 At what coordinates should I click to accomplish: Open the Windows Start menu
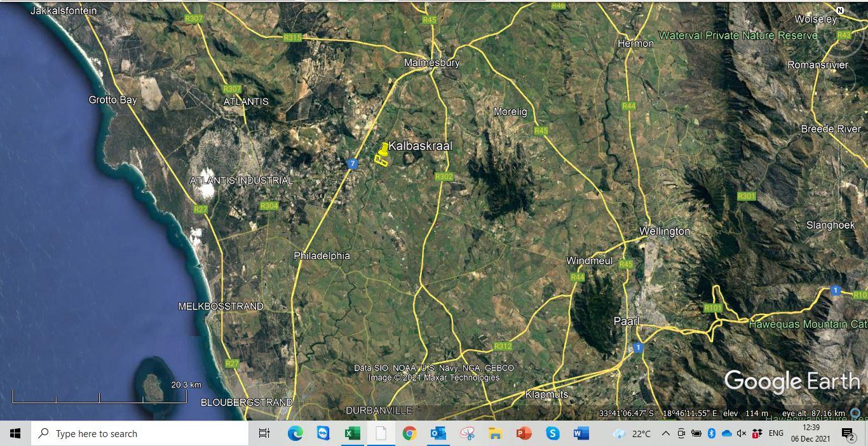pyautogui.click(x=15, y=433)
